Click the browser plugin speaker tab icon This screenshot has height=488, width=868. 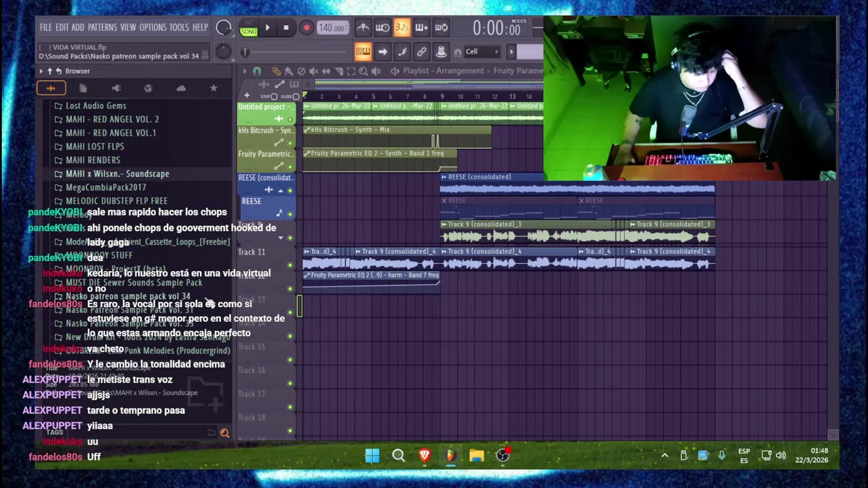[116, 88]
